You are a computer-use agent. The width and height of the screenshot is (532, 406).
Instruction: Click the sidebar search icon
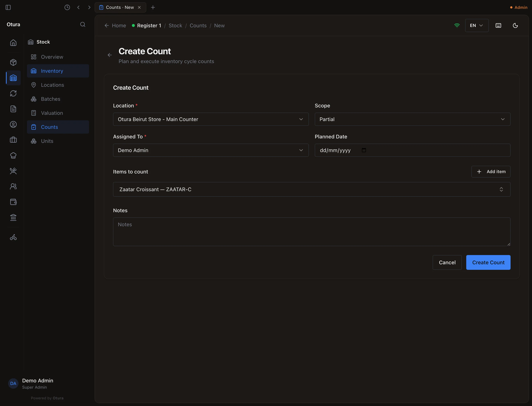83,24
